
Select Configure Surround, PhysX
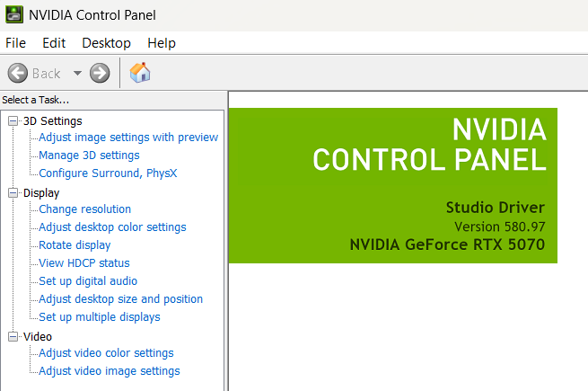pyautogui.click(x=108, y=173)
